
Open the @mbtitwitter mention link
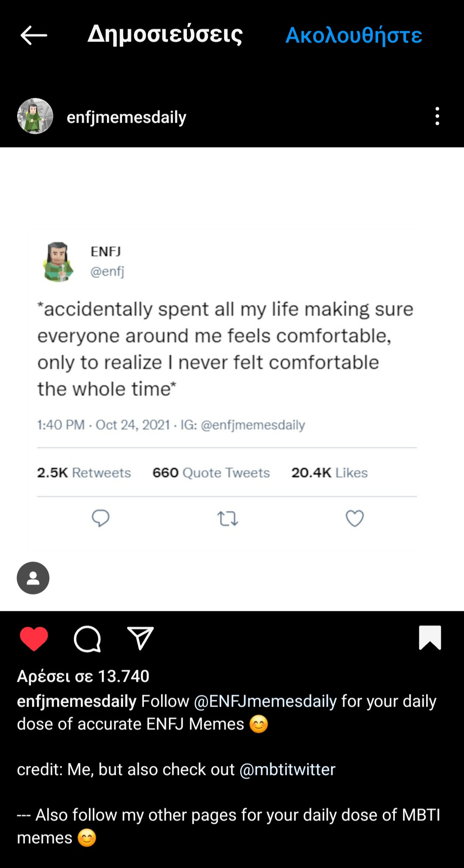(x=287, y=770)
